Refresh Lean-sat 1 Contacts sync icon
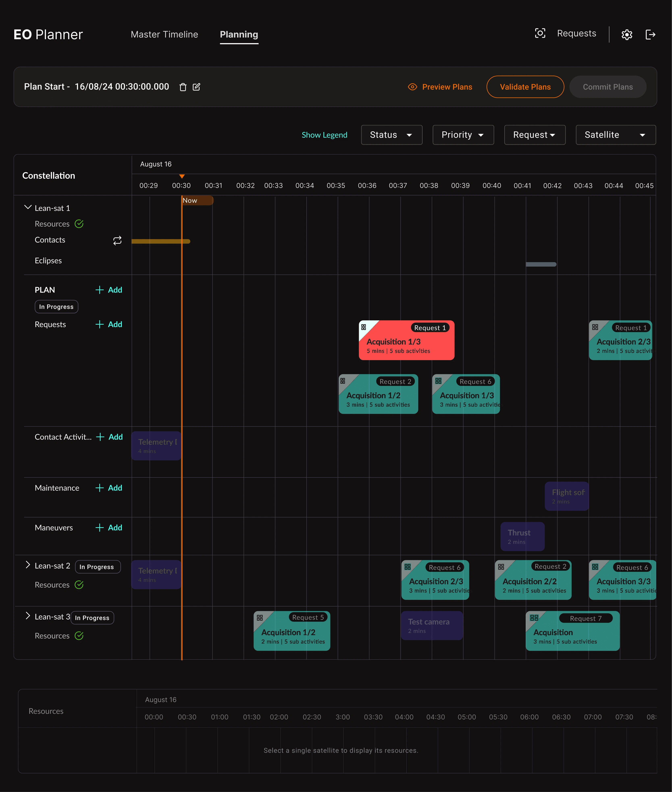Screen dimensions: 672x792 click(117, 241)
